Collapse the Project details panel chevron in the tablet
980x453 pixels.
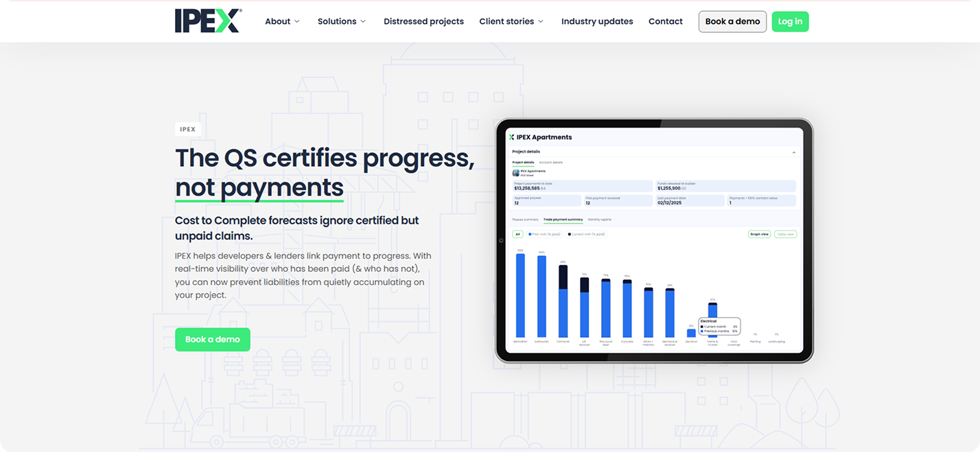794,152
